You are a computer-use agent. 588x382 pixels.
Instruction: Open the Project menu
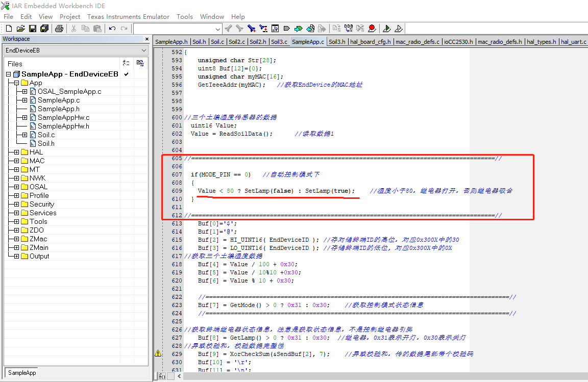coord(70,16)
